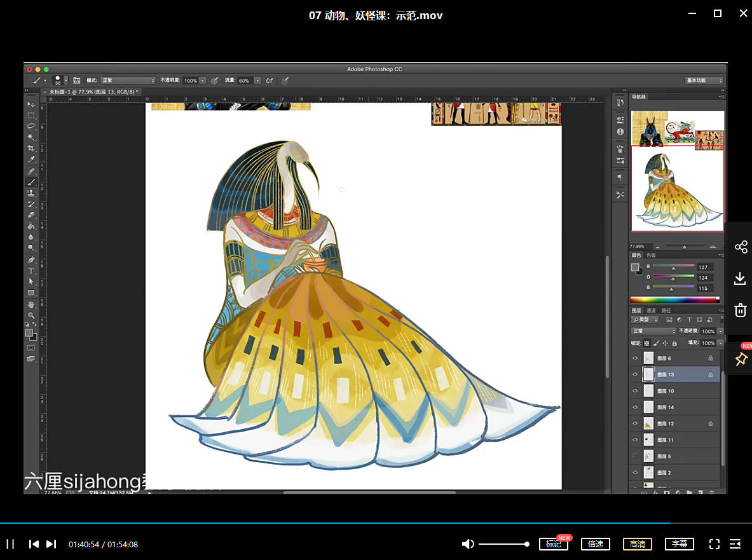Image resolution: width=752 pixels, height=560 pixels.
Task: Select the Lasso tool in the toolbar
Action: 31,126
